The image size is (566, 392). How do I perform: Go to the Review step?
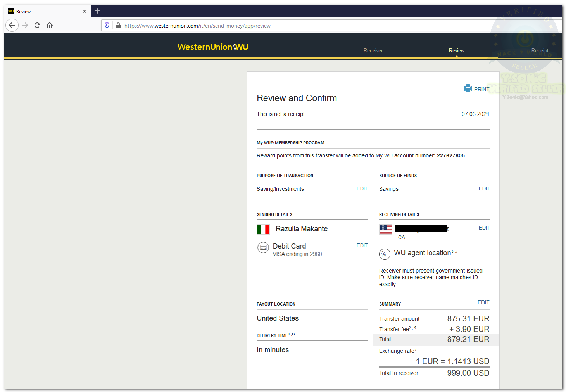[x=457, y=51]
